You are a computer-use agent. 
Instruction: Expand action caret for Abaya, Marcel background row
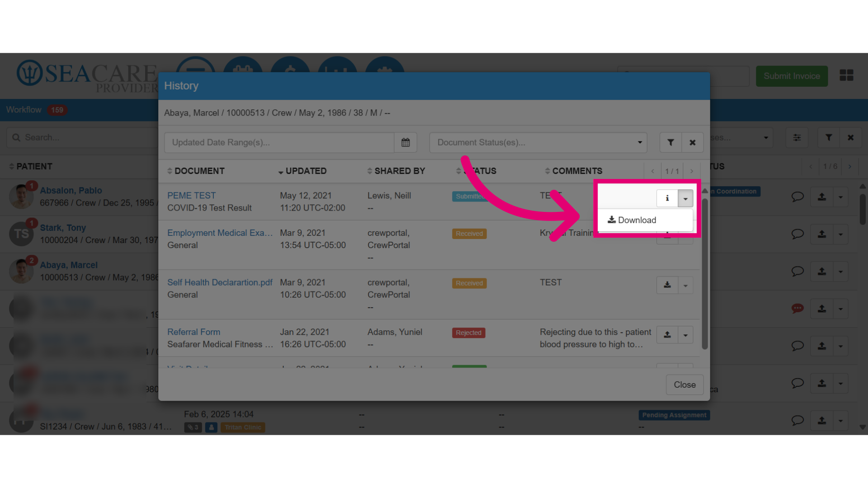[x=840, y=271]
